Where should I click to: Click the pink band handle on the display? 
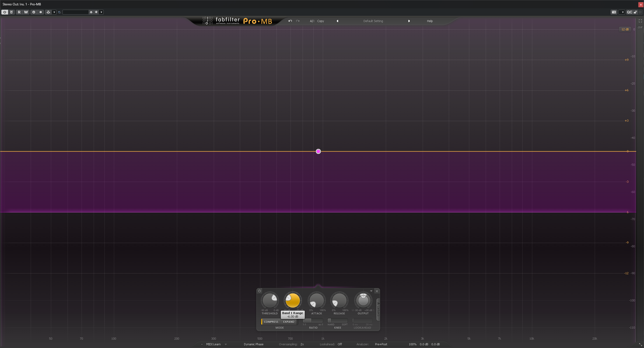point(318,152)
